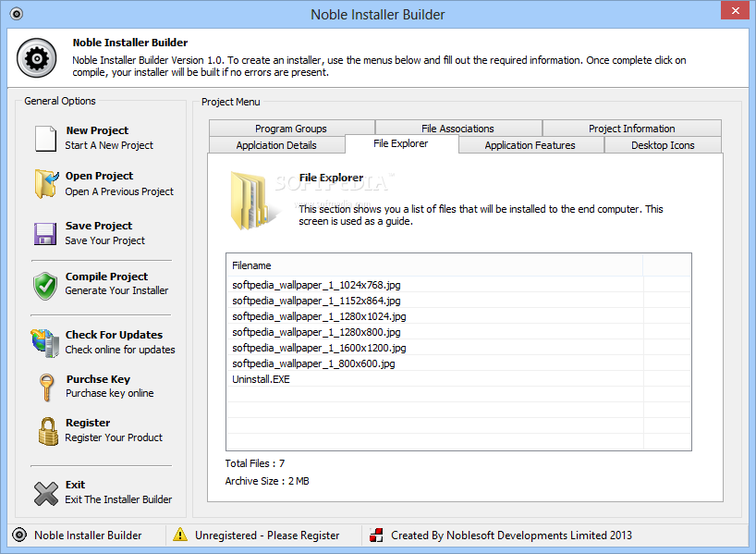Select the File Explorer tab
This screenshot has width=756, height=554.
click(401, 143)
